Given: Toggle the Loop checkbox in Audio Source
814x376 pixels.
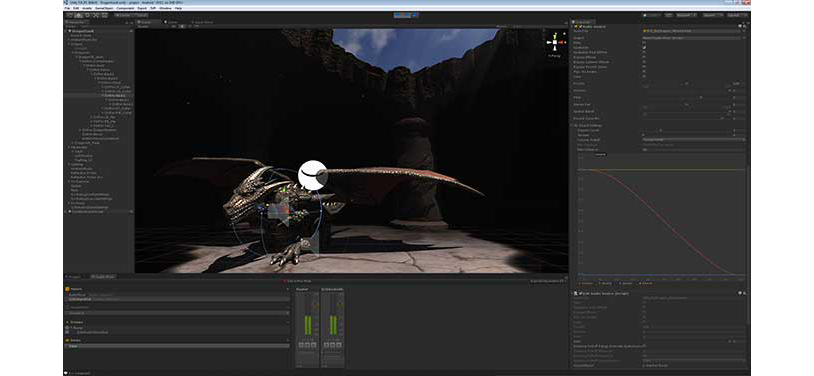Looking at the screenshot, I should (644, 76).
